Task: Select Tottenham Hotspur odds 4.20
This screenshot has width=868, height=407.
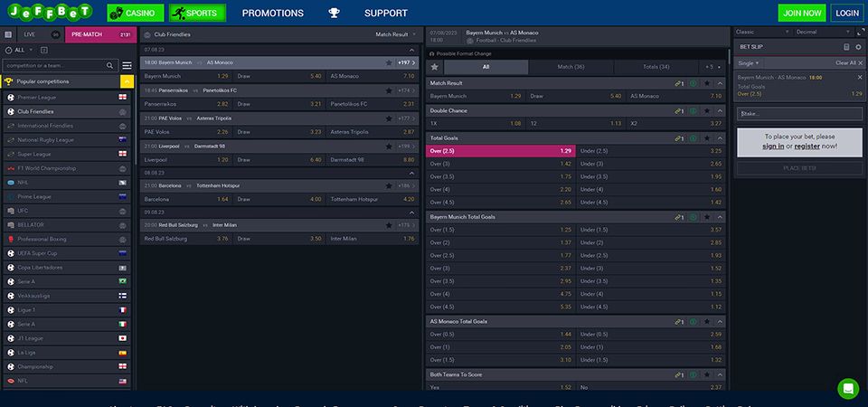Action: pyautogui.click(x=373, y=199)
